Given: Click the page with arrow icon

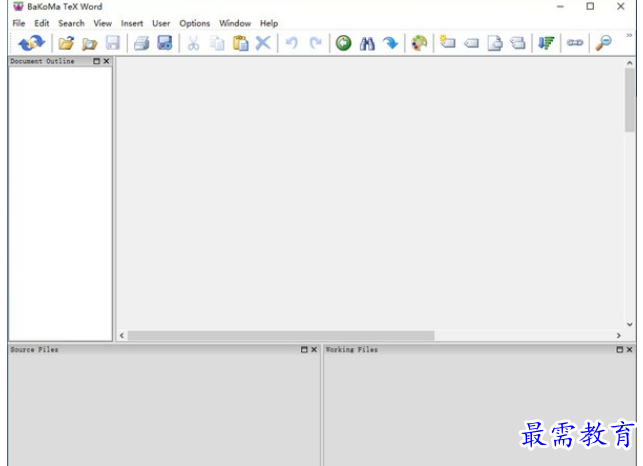Looking at the screenshot, I should 495,43.
